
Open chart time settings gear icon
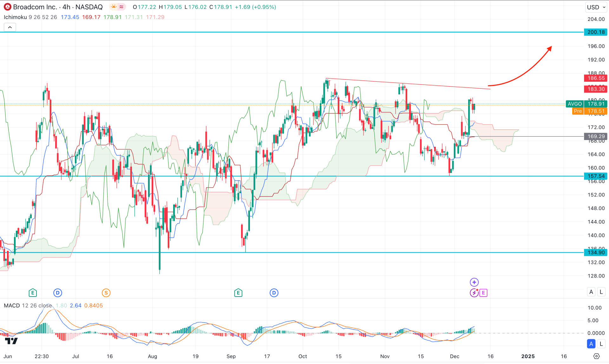[x=596, y=356]
